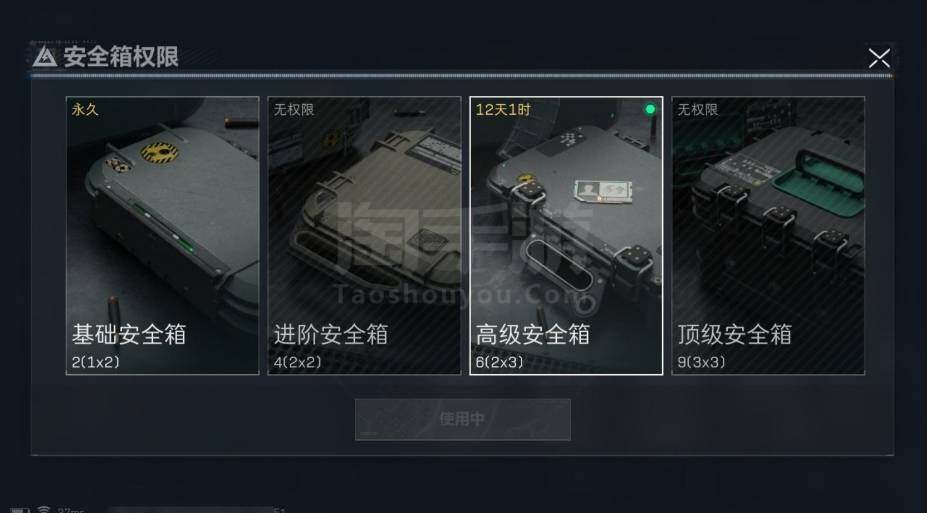Click the ID card on the 高级安全箱 case

pyautogui.click(x=603, y=190)
